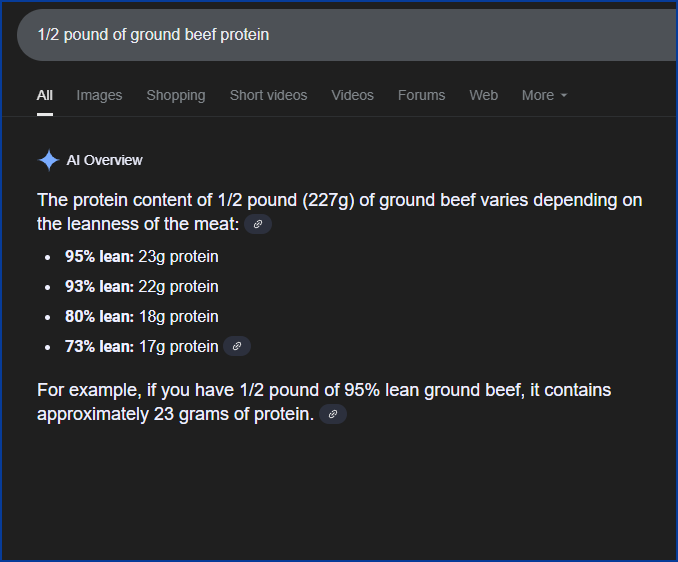The image size is (678, 562).
Task: Click the AI Overview sparkle icon
Action: point(49,160)
